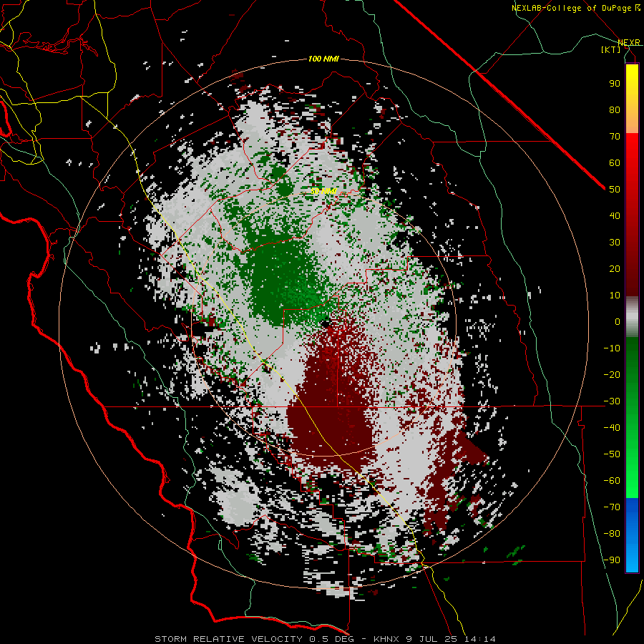This screenshot has width=644, height=644.
Task: Click the -60 value on velocity scale
Action: 612,481
